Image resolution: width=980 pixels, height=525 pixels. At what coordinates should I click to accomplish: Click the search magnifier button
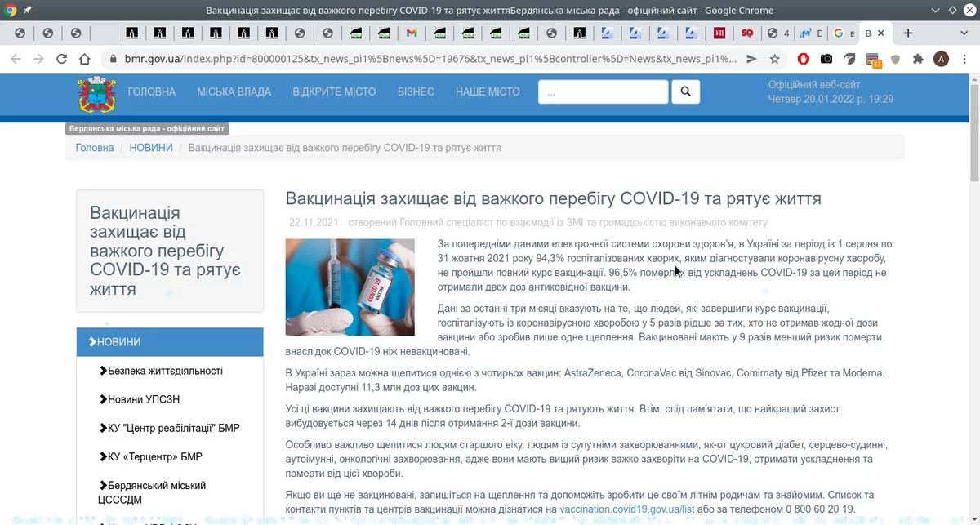(x=685, y=91)
